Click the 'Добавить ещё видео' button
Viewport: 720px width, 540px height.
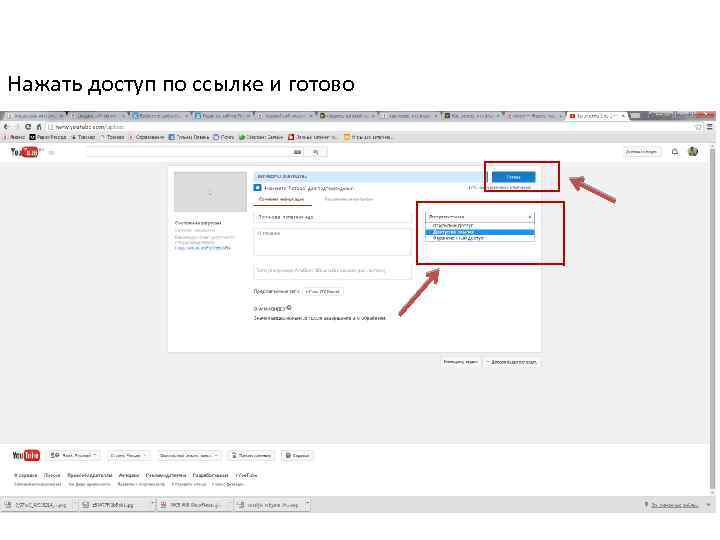pos(512,362)
